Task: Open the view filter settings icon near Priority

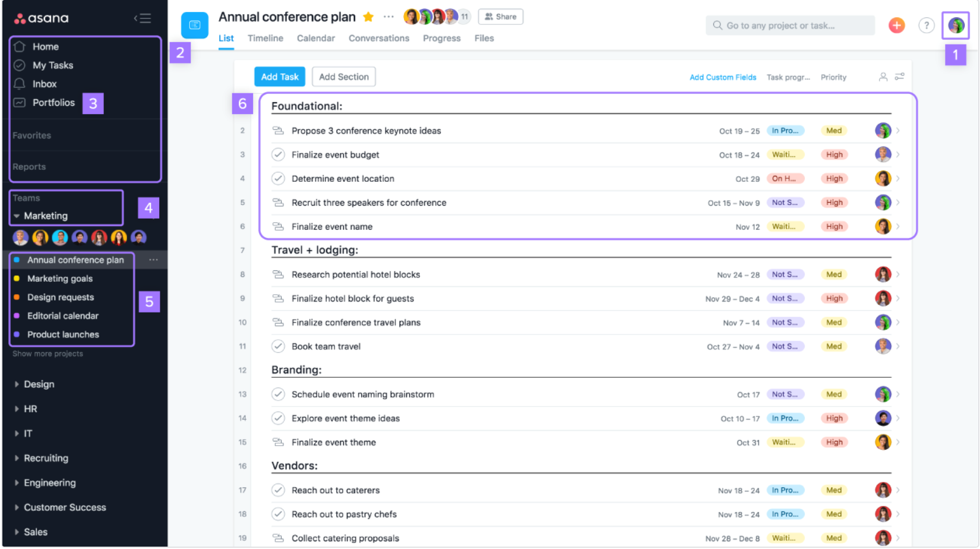Action: tap(900, 77)
